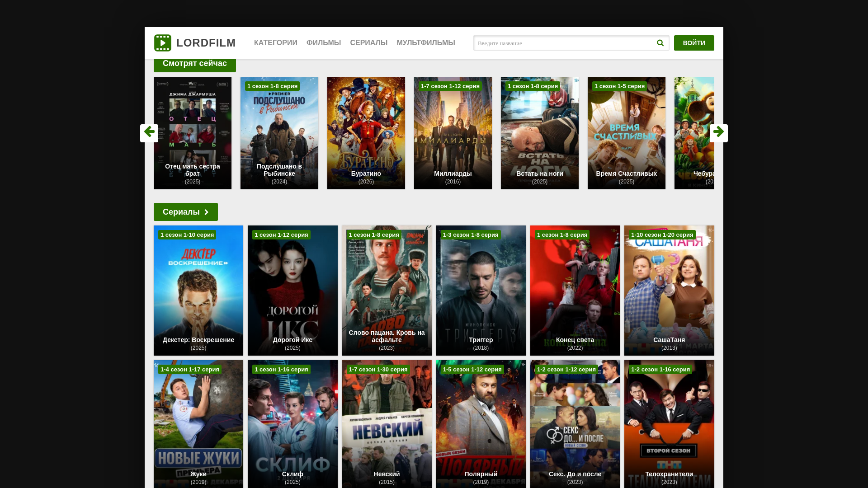Open the Сериалы section heading link
The width and height of the screenshot is (868, 488).
pyautogui.click(x=186, y=212)
